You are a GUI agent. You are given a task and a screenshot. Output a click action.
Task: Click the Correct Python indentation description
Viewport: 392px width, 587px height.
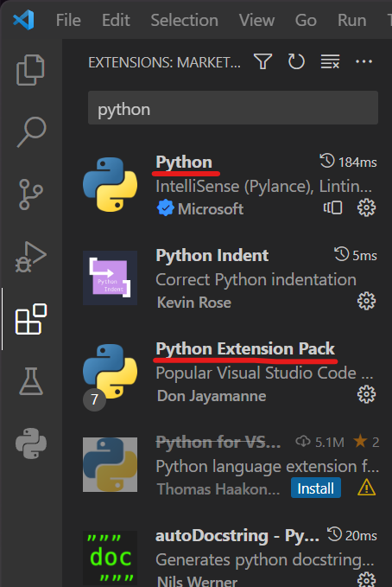[x=256, y=279]
